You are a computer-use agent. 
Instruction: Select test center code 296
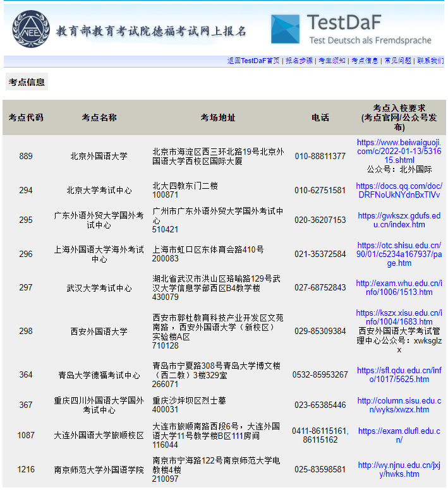click(x=26, y=254)
